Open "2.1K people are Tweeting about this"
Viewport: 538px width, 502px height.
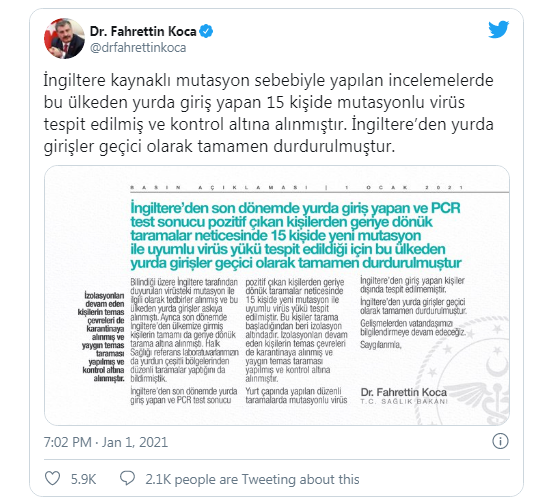252,479
